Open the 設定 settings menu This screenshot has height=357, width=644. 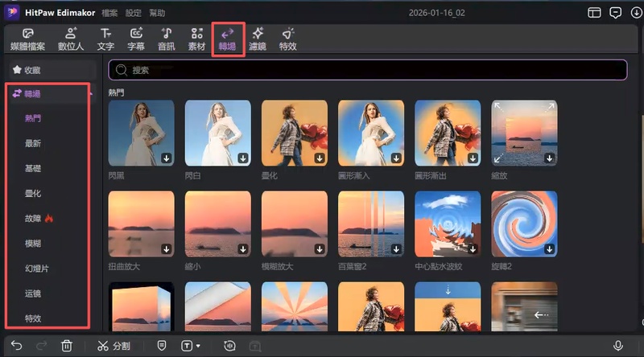[x=134, y=13]
